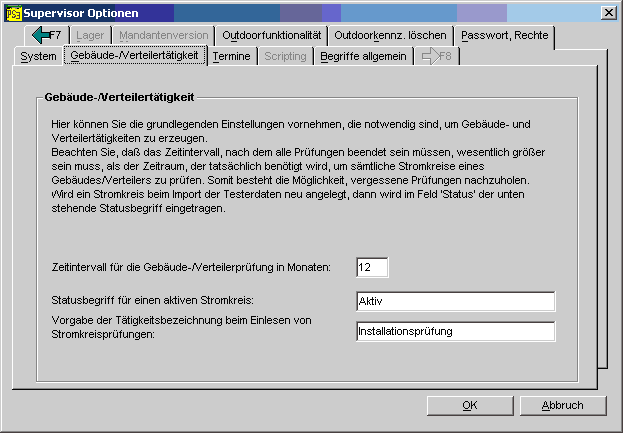Switch to Begriffe allgemein tab
This screenshot has width=623, height=433.
(x=363, y=56)
